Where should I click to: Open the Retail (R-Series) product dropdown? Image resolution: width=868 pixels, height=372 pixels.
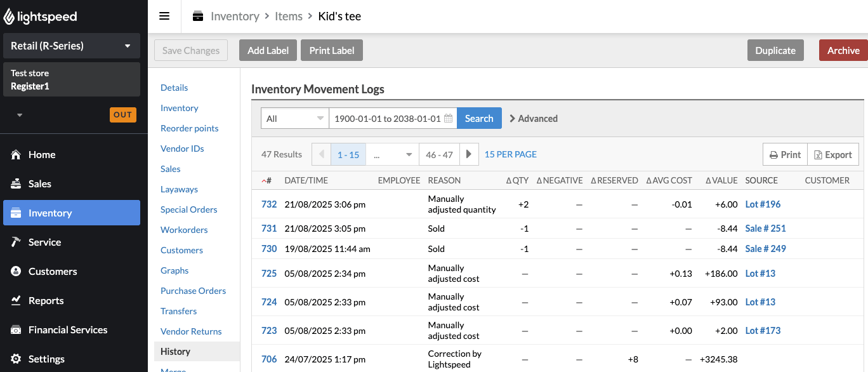(x=71, y=46)
